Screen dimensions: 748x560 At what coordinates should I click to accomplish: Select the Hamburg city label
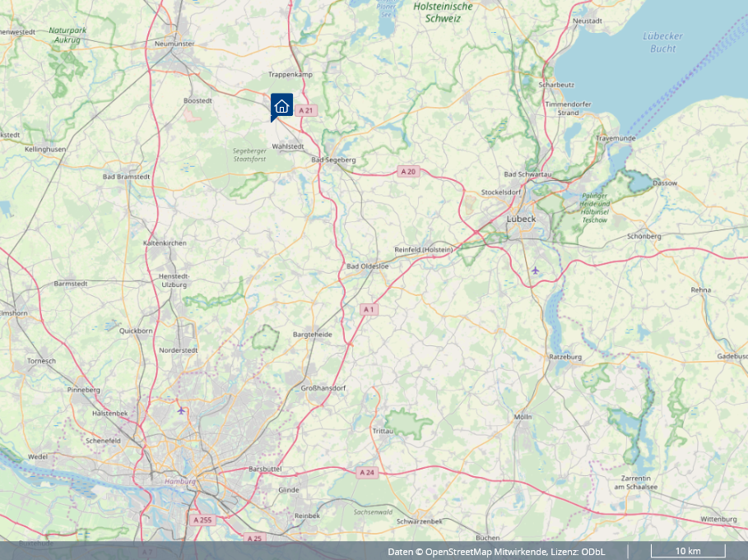tap(179, 482)
